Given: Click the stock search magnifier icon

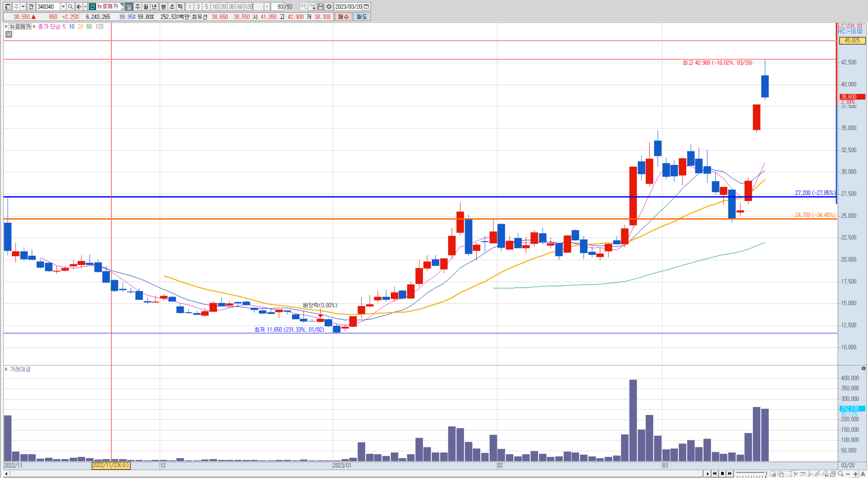Looking at the screenshot, I should pyautogui.click(x=70, y=7).
